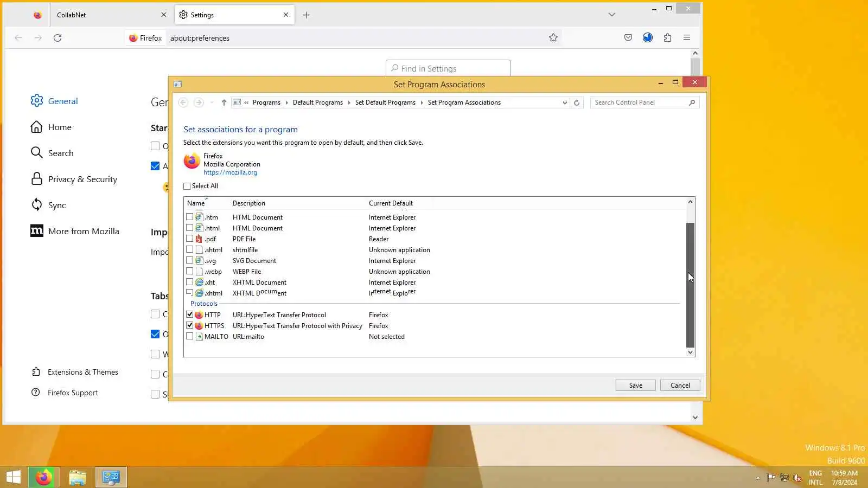Focus the Find in Settings field
Image resolution: width=868 pixels, height=488 pixels.
pos(448,69)
